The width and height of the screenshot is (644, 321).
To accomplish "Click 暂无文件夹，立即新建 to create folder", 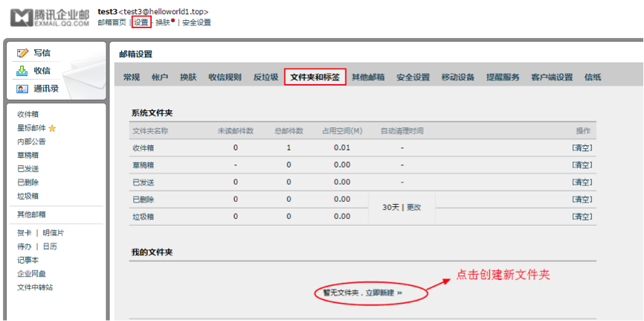I will pyautogui.click(x=362, y=293).
